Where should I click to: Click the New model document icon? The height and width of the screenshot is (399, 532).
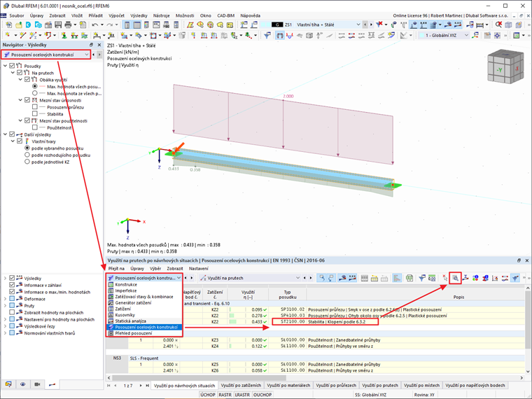point(9,24)
